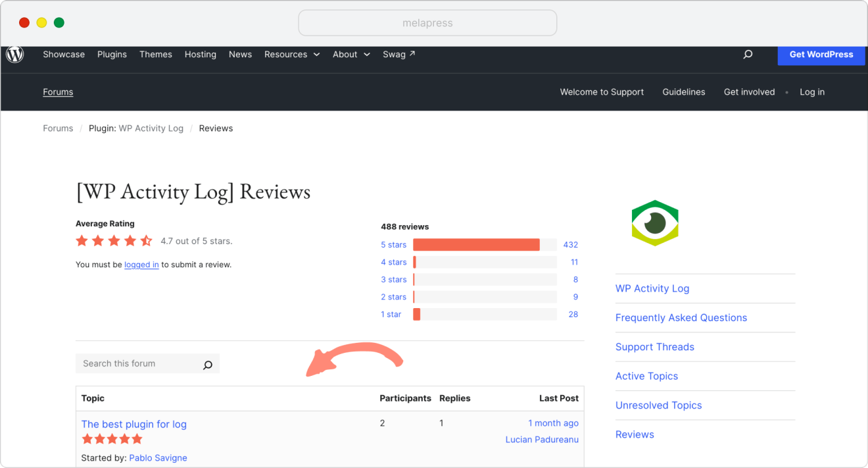868x468 pixels.
Task: Click the 1 month ago last post link
Action: pos(554,423)
